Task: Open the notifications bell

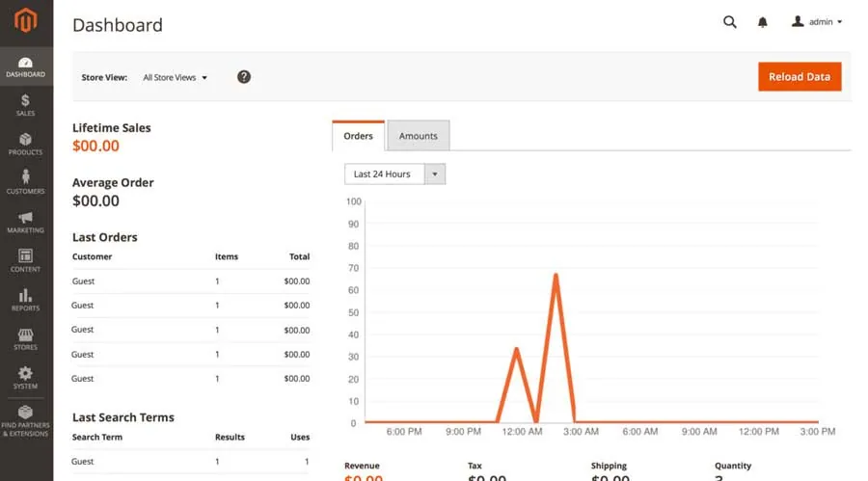Action: pos(762,22)
